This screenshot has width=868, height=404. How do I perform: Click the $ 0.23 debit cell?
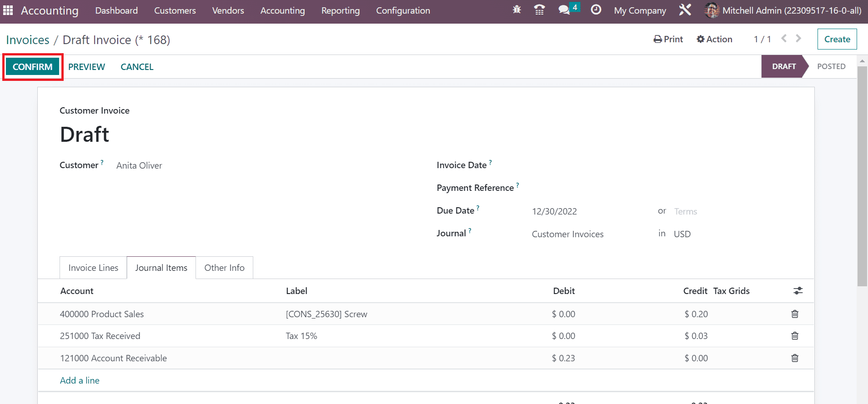pyautogui.click(x=563, y=358)
